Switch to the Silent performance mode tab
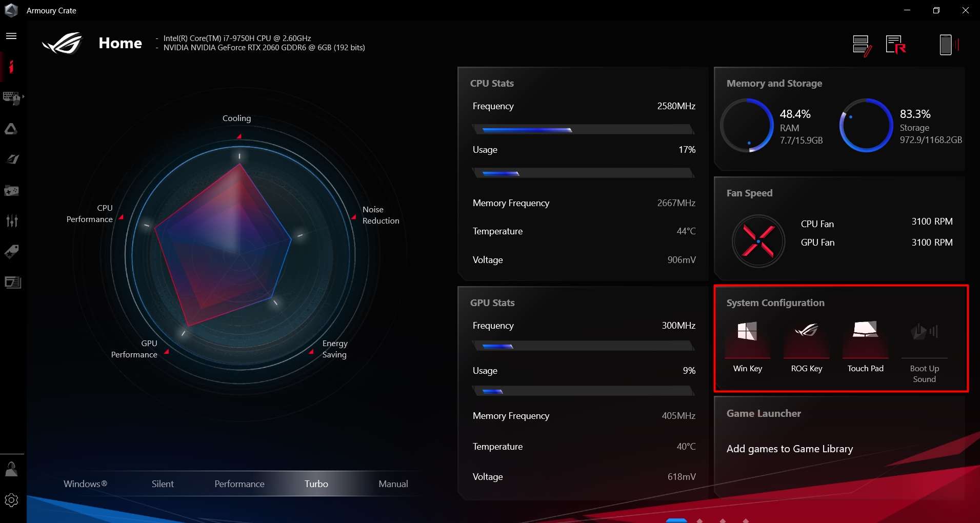Viewport: 980px width, 523px height. coord(162,484)
